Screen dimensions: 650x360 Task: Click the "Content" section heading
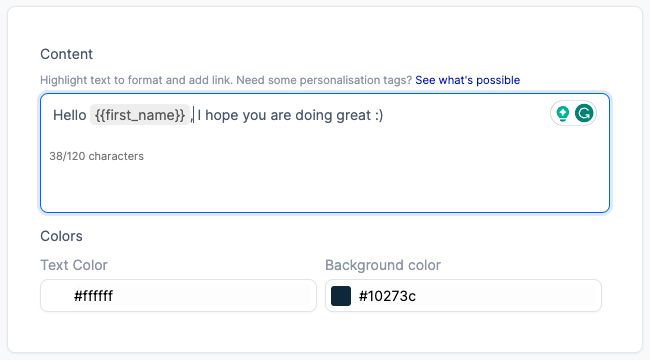point(66,54)
